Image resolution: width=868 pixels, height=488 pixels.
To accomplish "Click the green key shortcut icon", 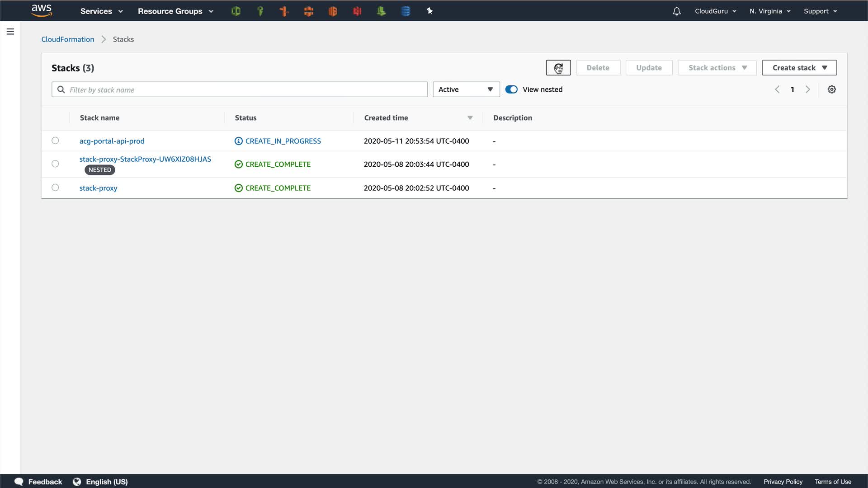I will pos(260,11).
